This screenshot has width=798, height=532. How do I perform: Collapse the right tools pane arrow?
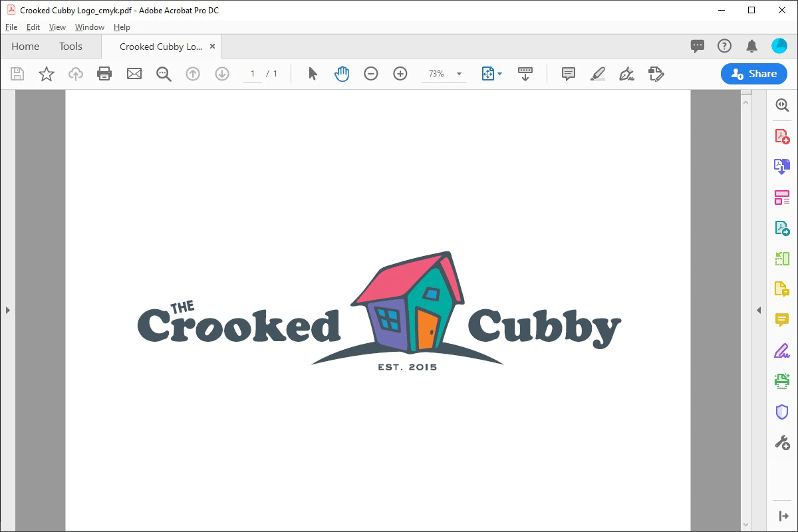pos(759,311)
